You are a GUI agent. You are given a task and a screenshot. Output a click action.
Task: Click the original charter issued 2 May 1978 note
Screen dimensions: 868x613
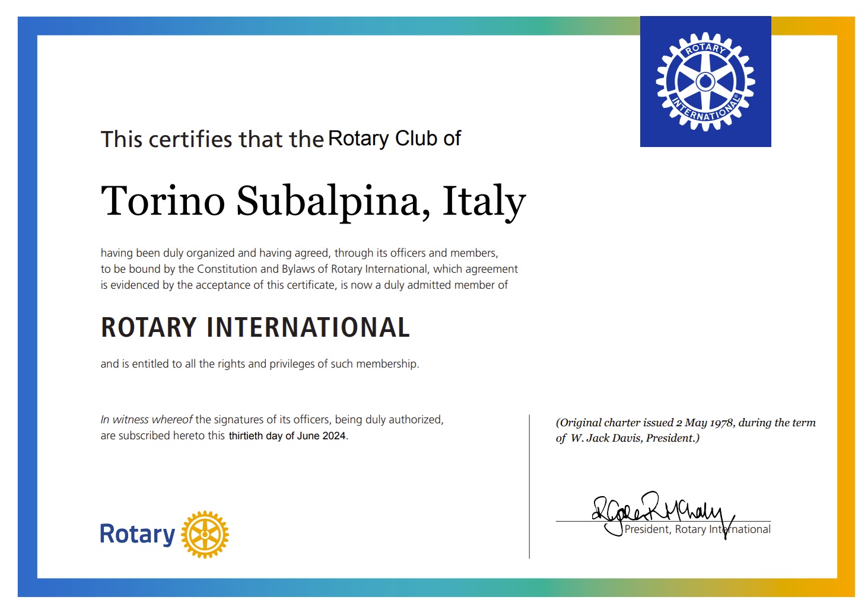point(685,423)
